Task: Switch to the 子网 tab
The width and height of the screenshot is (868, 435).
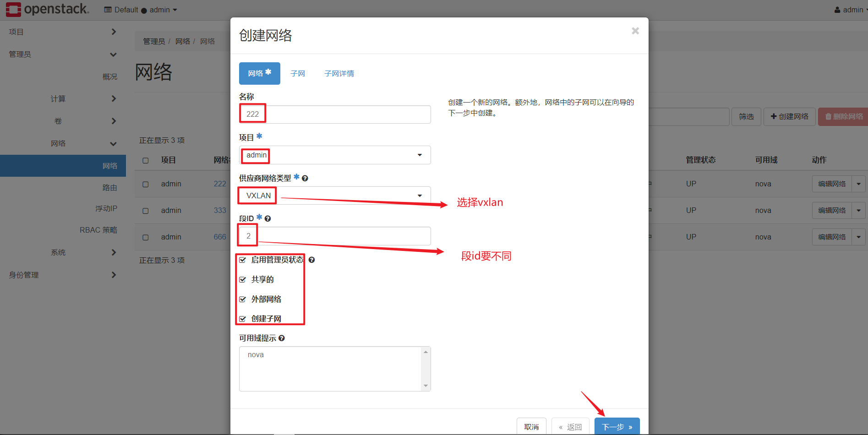Action: (298, 73)
